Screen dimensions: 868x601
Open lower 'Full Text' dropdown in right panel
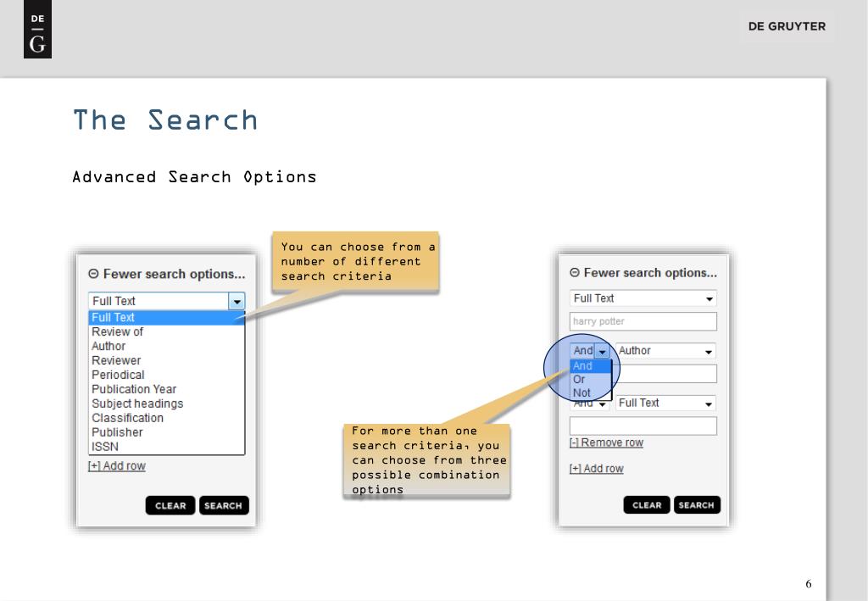click(665, 403)
